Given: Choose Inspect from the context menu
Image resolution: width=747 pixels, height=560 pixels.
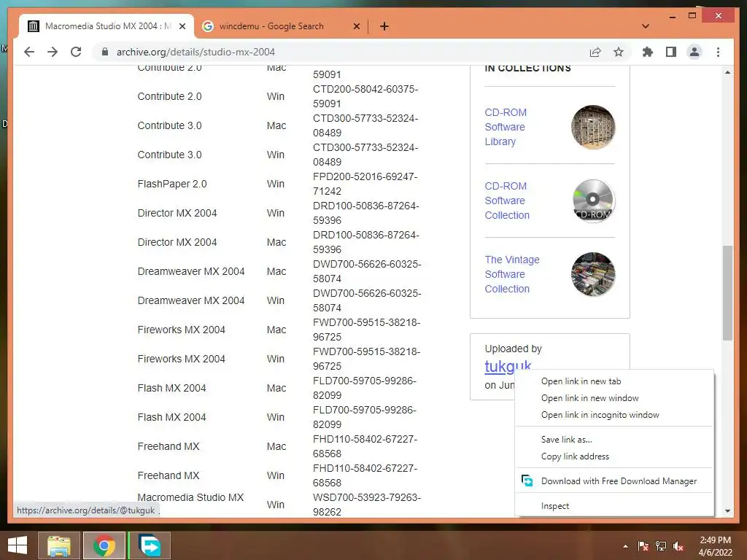Looking at the screenshot, I should click(x=554, y=506).
